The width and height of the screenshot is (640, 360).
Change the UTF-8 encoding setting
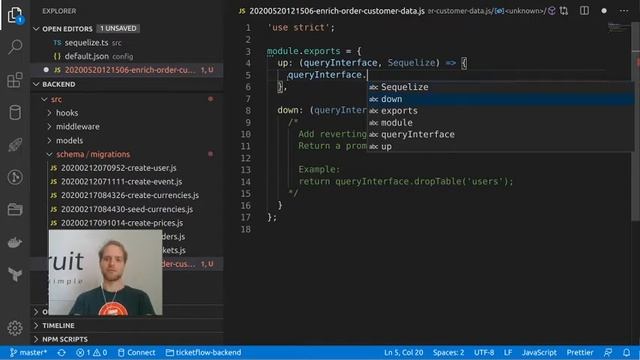484,353
